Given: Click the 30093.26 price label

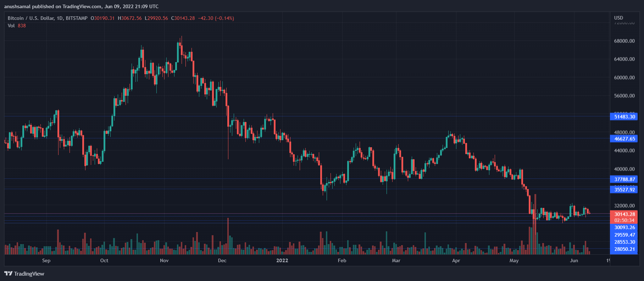Looking at the screenshot, I should pos(624,227).
